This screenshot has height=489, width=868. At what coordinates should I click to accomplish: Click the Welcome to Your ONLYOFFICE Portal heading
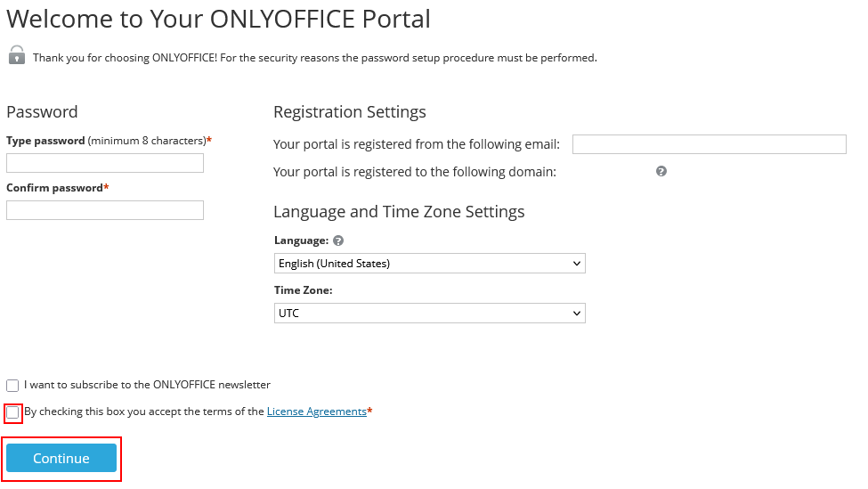(x=218, y=19)
